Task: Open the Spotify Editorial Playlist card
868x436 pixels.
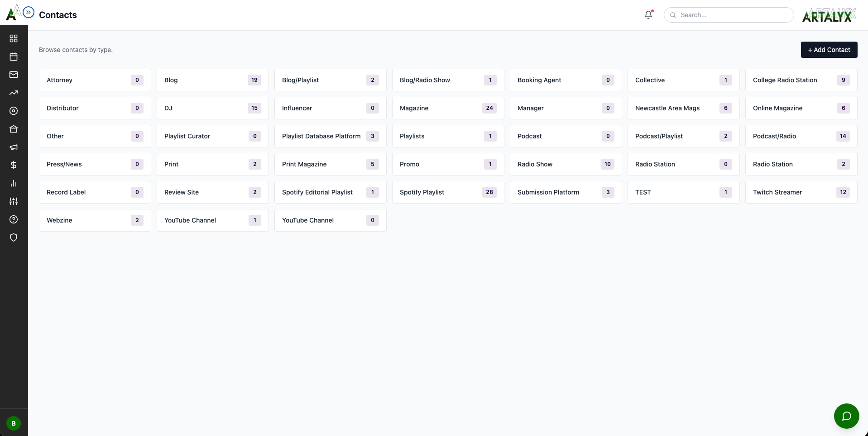Action: pyautogui.click(x=331, y=192)
